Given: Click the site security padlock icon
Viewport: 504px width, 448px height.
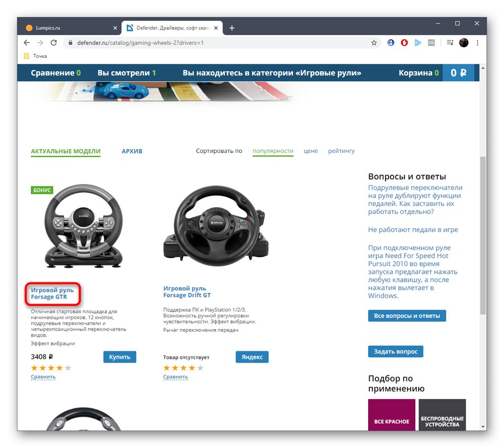Looking at the screenshot, I should click(69, 42).
